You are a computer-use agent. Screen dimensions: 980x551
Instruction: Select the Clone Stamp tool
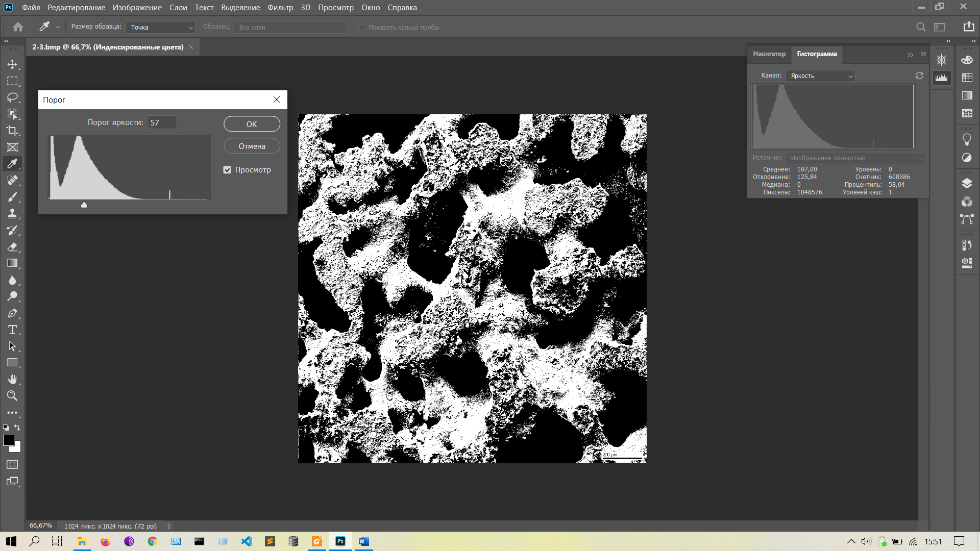point(12,214)
